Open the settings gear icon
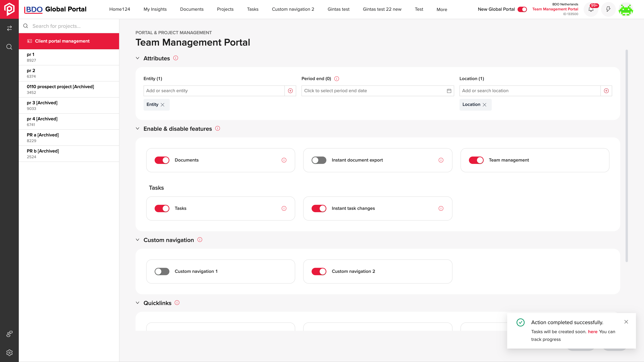This screenshot has height=362, width=644. pos(9,352)
